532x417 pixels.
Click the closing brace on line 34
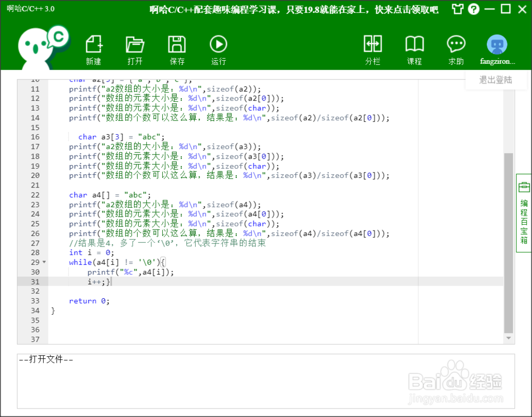point(53,310)
